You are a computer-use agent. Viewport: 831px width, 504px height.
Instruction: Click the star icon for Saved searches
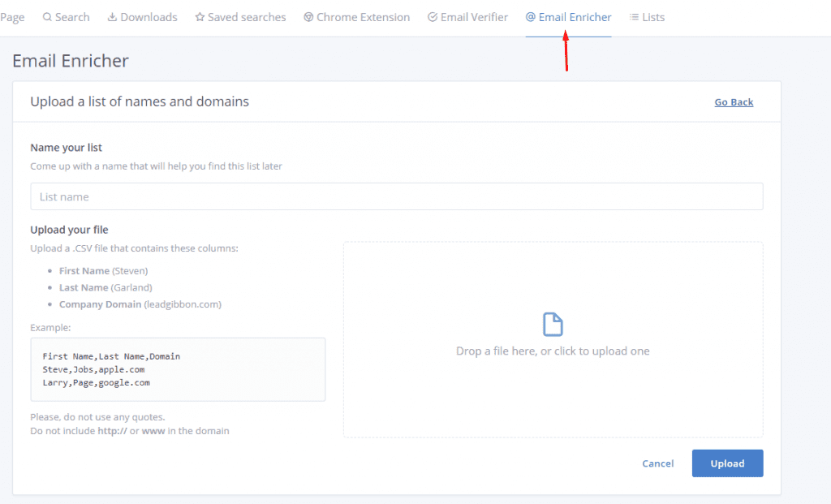tap(200, 17)
